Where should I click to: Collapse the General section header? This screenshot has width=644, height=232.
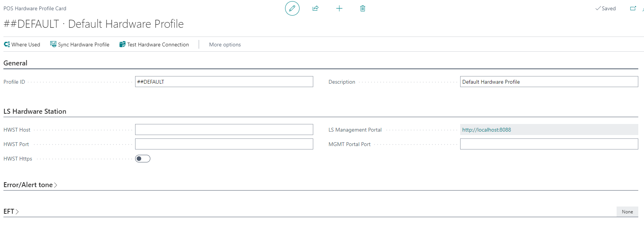(x=15, y=63)
